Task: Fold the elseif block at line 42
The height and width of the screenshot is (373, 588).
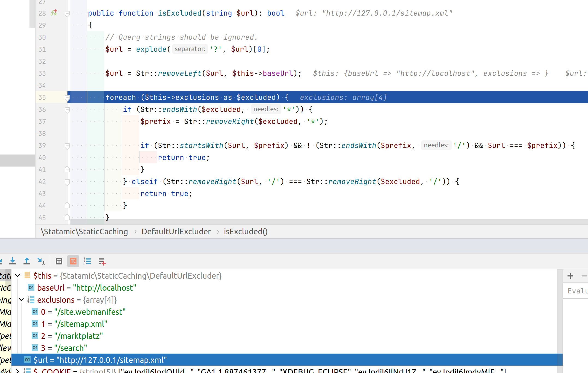Action: click(67, 182)
